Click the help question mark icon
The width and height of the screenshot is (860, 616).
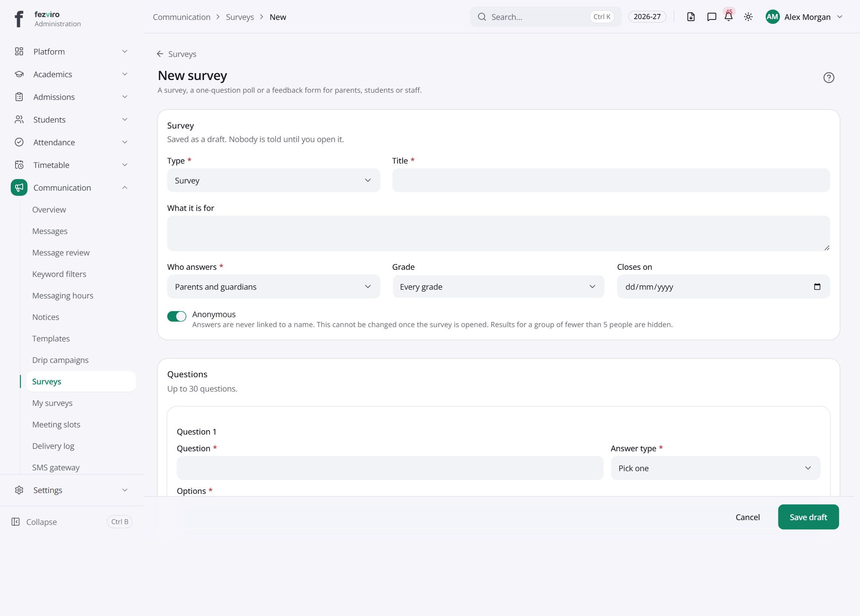point(829,78)
